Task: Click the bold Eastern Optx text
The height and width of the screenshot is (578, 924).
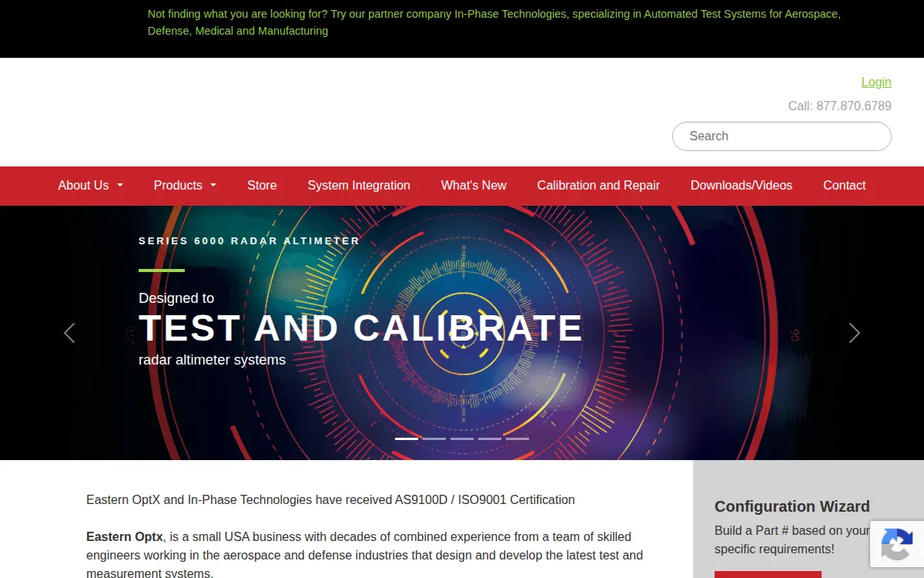Action: click(x=125, y=537)
